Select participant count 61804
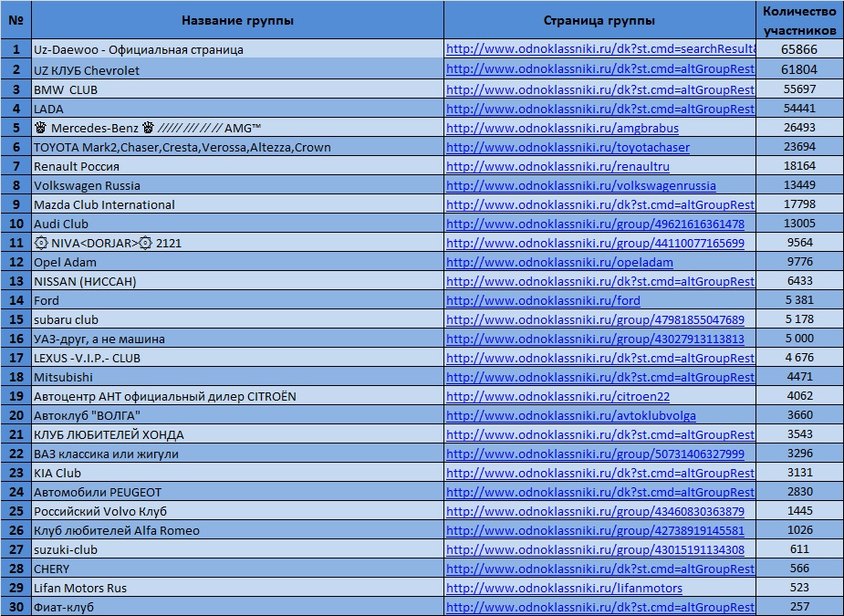The width and height of the screenshot is (844, 616). coord(799,69)
